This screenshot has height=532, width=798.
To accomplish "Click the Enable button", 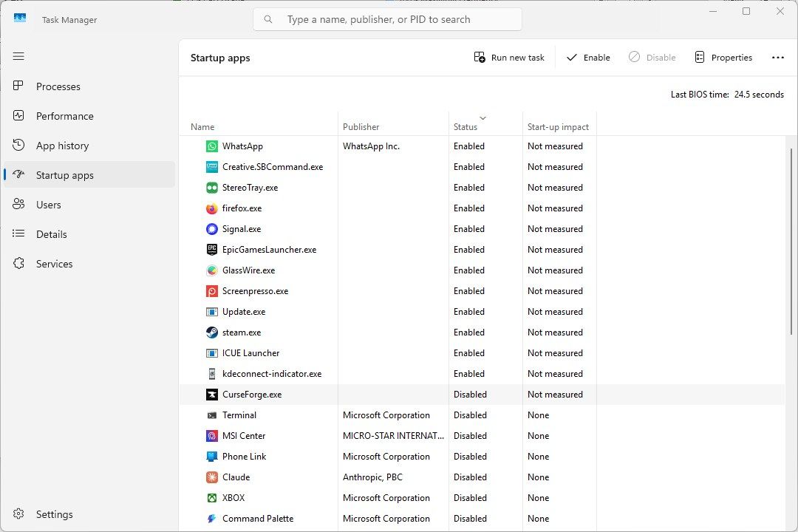I will 588,58.
